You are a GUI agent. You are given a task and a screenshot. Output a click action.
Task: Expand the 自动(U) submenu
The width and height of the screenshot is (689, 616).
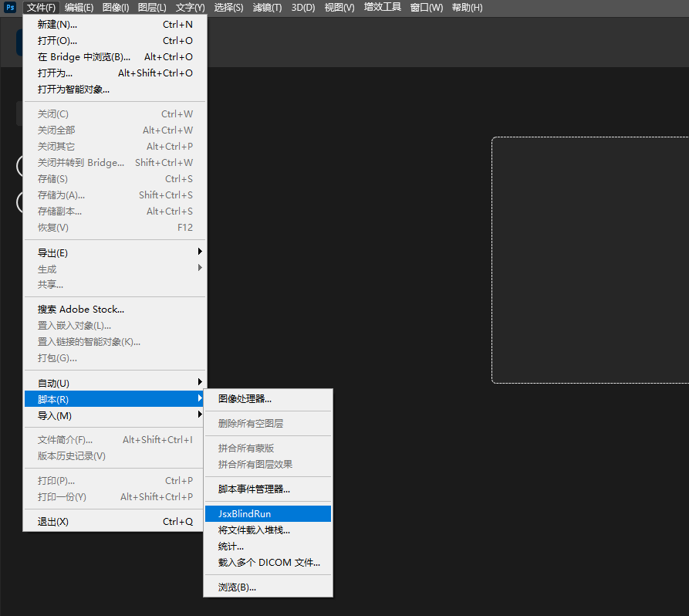tap(54, 383)
